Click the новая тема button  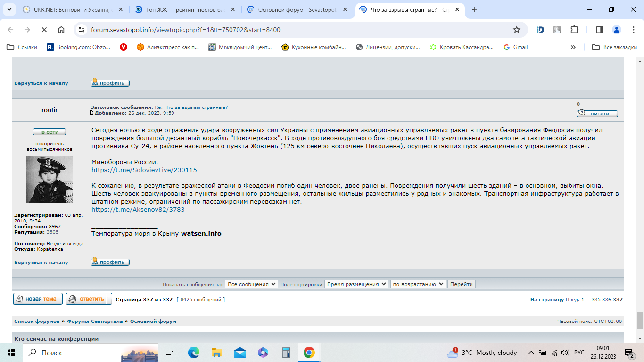[38, 299]
